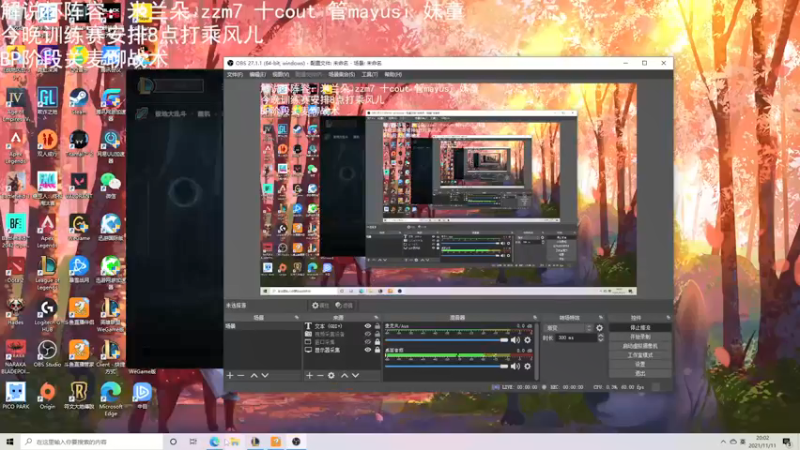800x450 pixels.
Task: Open the transition properties gear next to 渐变
Action: (599, 328)
